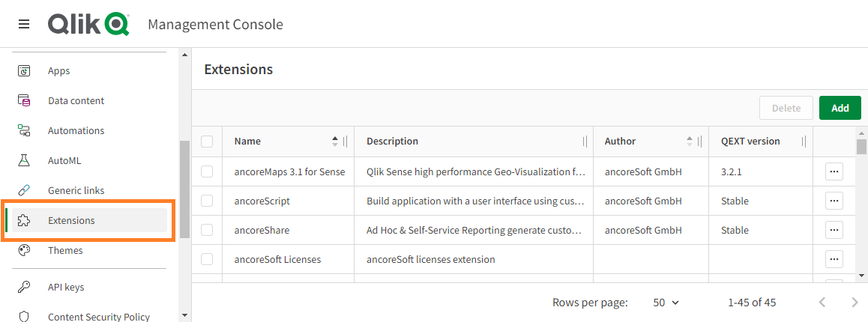Sort table by Author column arrows

pos(689,141)
